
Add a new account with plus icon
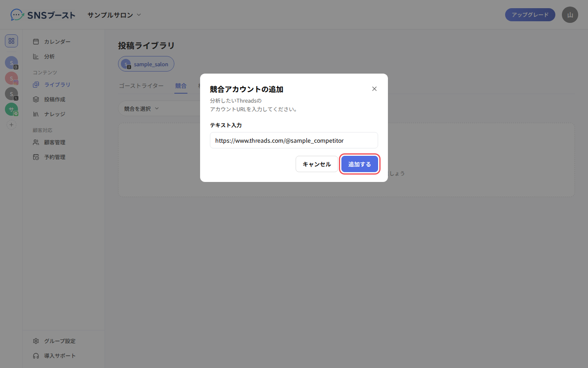click(11, 125)
